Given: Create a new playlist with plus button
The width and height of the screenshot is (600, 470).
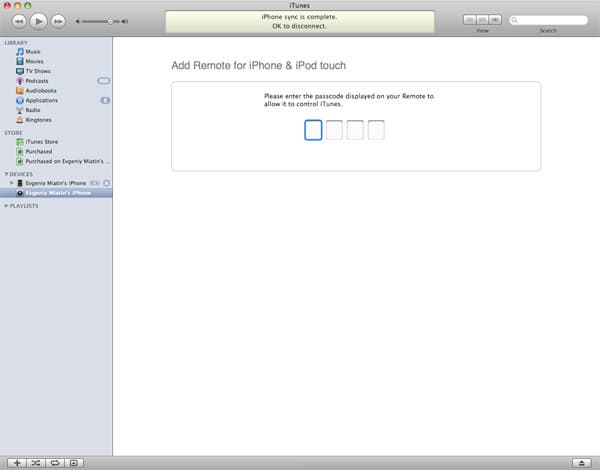Looking at the screenshot, I should point(17,463).
